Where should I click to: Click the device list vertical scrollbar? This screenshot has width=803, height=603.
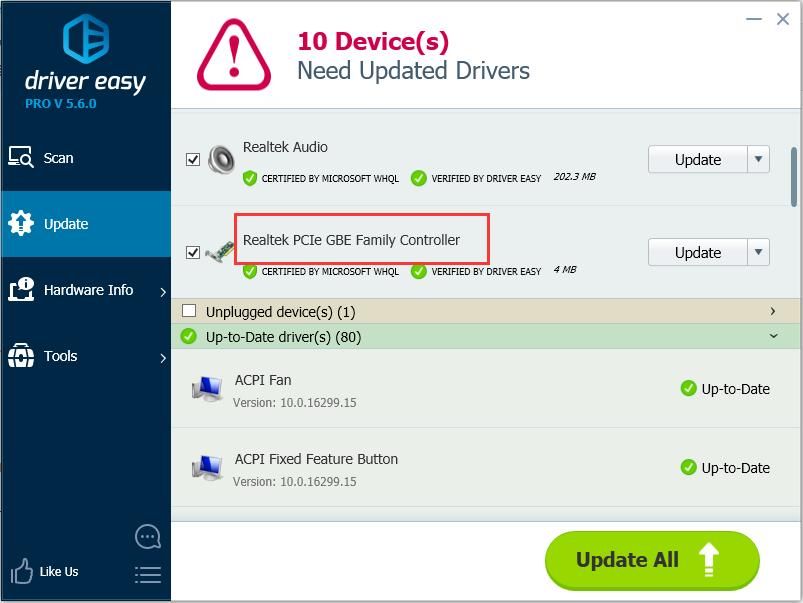coord(794,180)
